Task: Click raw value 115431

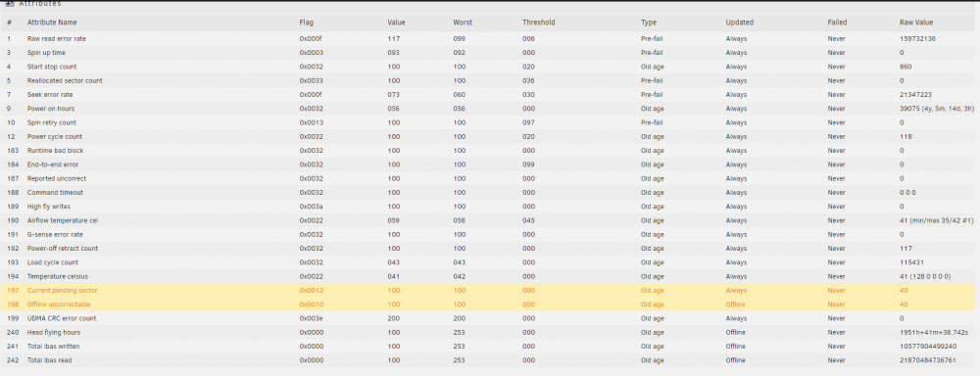Action: click(911, 262)
